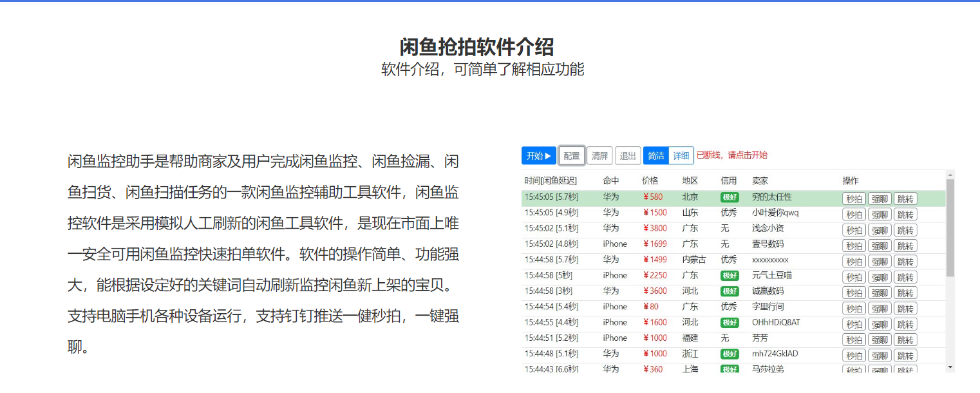Click the ¥580 price cell
The width and height of the screenshot is (980, 393).
pyautogui.click(x=653, y=196)
